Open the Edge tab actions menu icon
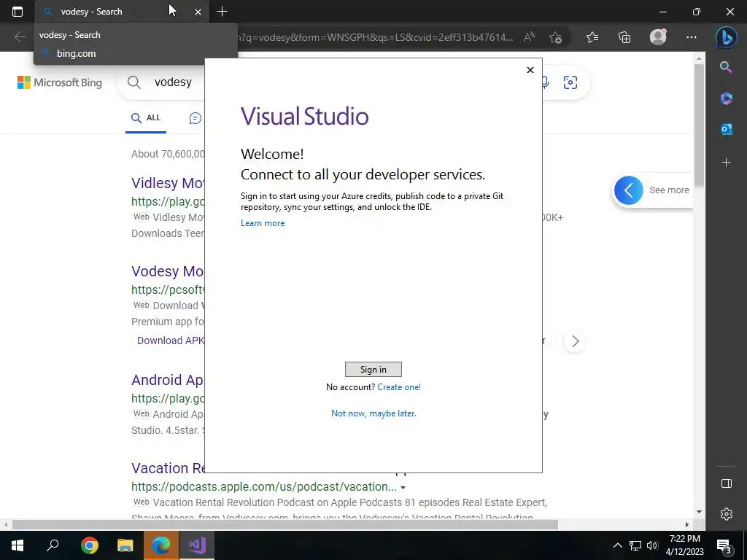Screen dimensions: 747x560 tap(18, 12)
